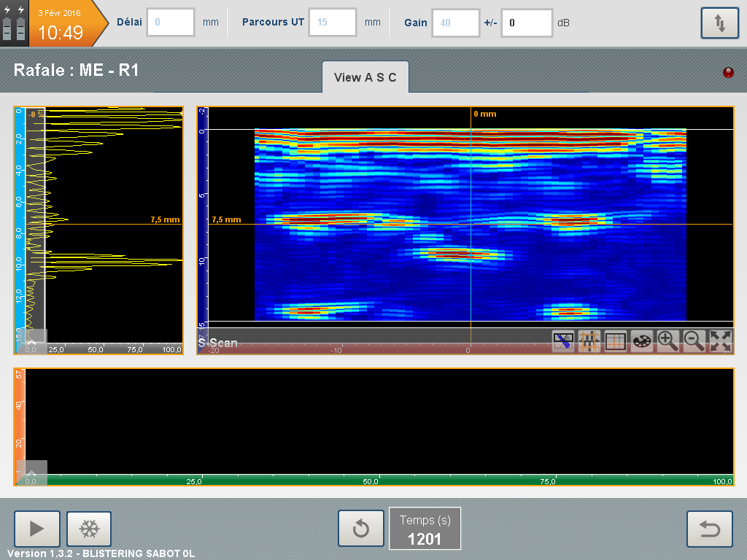Select the S-Scan gate selection tool
This screenshot has height=560, width=747.
pyautogui.click(x=589, y=341)
